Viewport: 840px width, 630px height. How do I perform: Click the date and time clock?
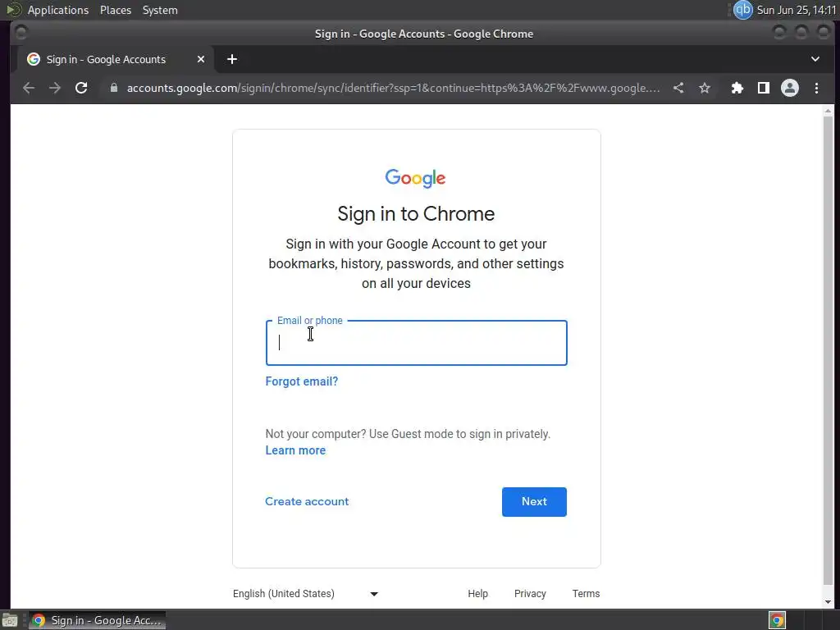point(797,10)
